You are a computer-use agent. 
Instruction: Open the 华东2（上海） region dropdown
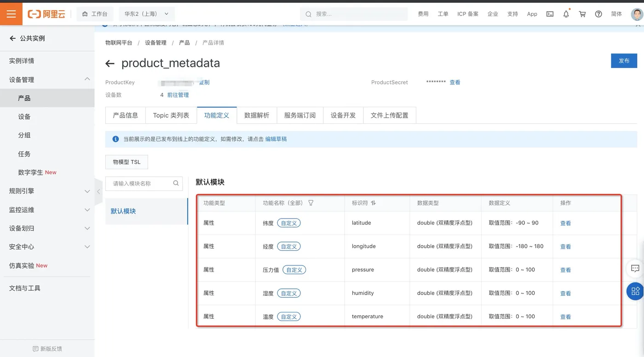coord(147,14)
